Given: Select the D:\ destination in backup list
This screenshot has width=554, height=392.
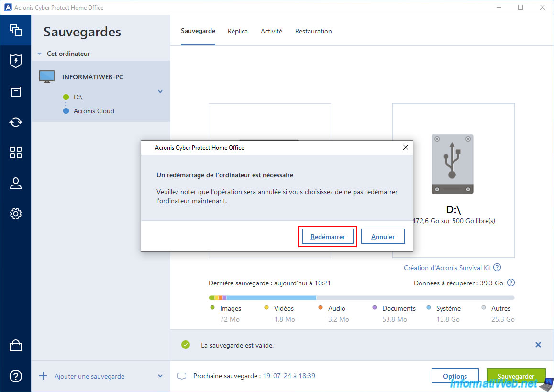Looking at the screenshot, I should click(x=78, y=97).
